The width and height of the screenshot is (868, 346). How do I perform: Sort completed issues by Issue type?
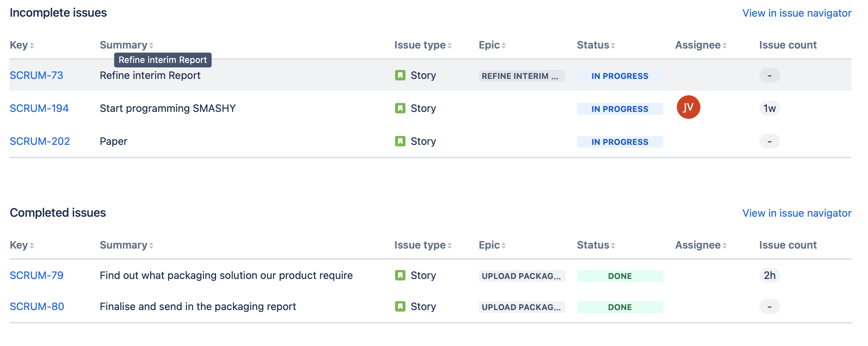tap(423, 245)
